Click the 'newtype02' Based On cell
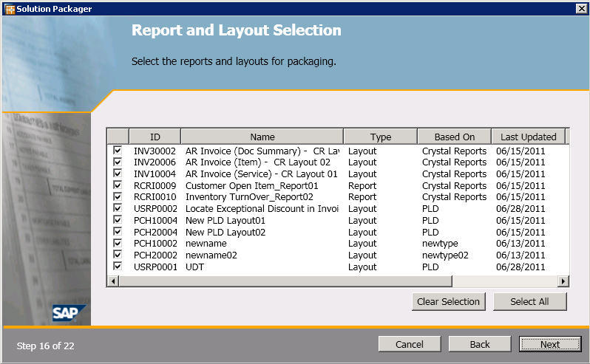Image resolution: width=590 pixels, height=364 pixels. (445, 255)
